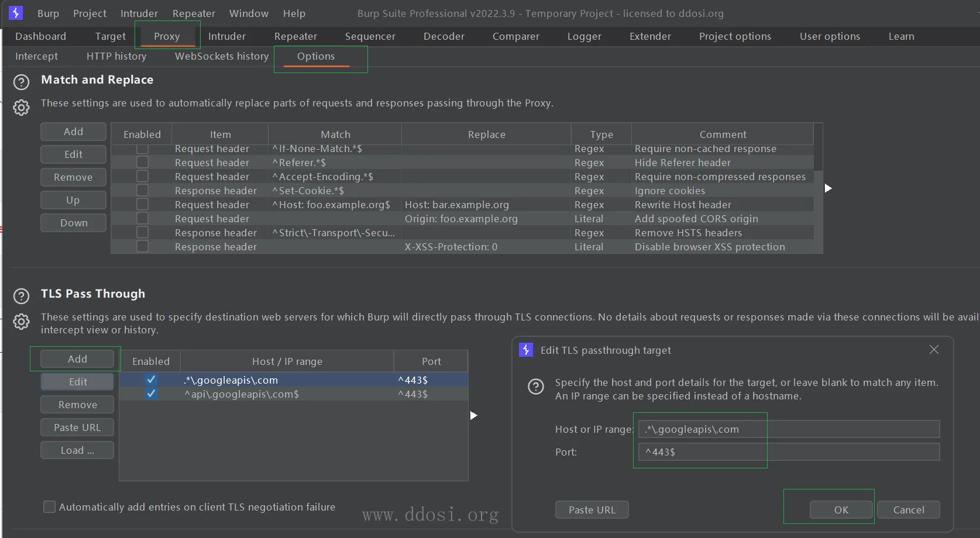Screen dimensions: 980x538
Task: Open the HTTP history sub-tab
Action: click(116, 56)
